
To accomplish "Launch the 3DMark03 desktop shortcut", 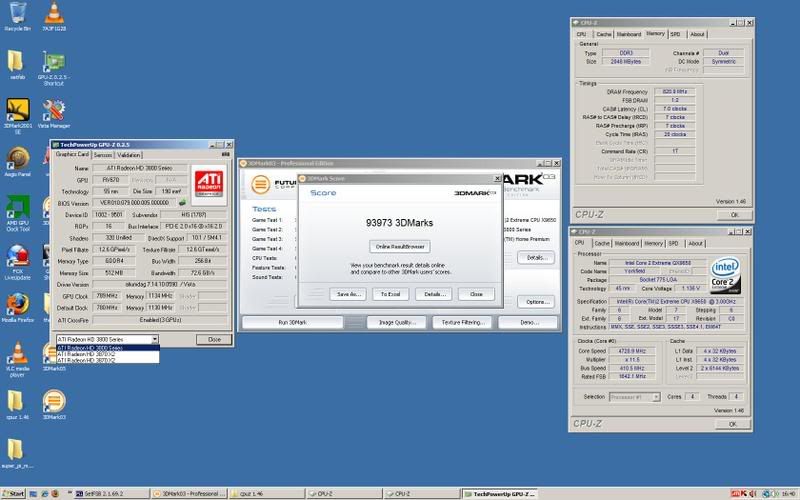I will point(54,404).
